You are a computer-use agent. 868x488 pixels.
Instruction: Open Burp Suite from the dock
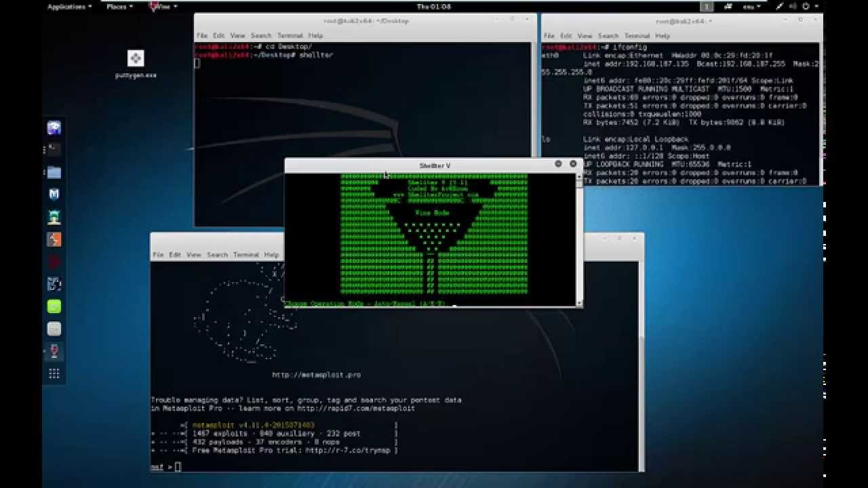(x=53, y=239)
